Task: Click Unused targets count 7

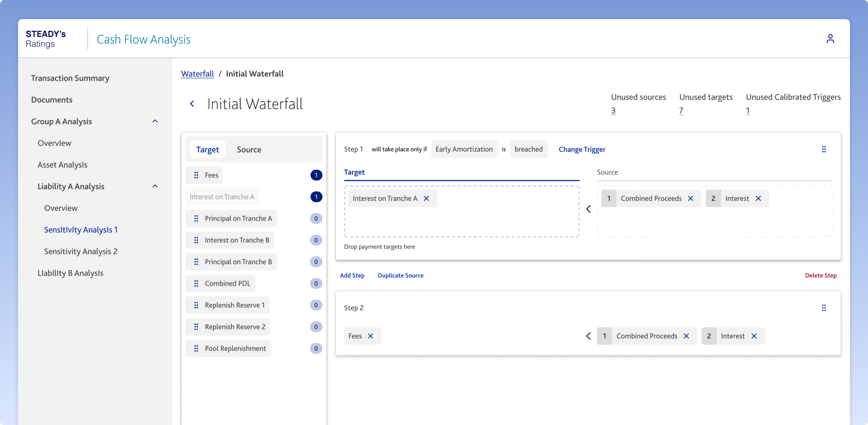Action: [681, 111]
